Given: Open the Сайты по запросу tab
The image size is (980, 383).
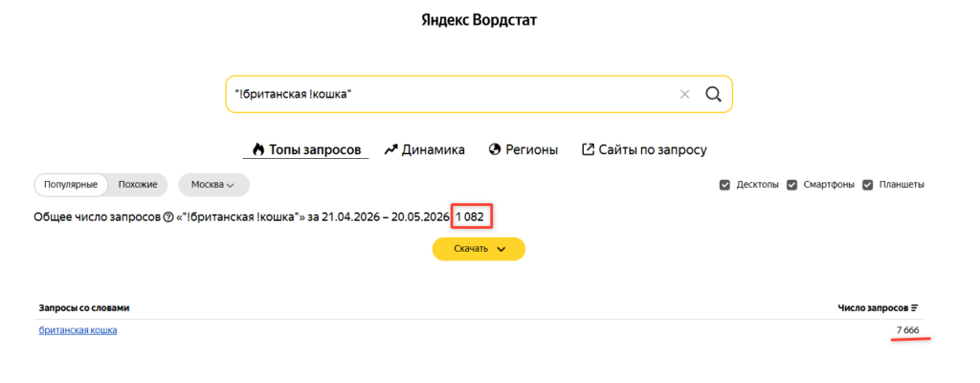Looking at the screenshot, I should 644,150.
